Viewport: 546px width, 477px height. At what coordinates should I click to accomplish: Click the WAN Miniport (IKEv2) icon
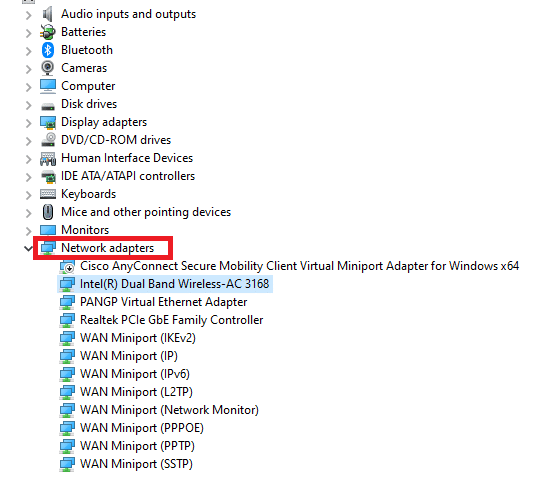67,338
